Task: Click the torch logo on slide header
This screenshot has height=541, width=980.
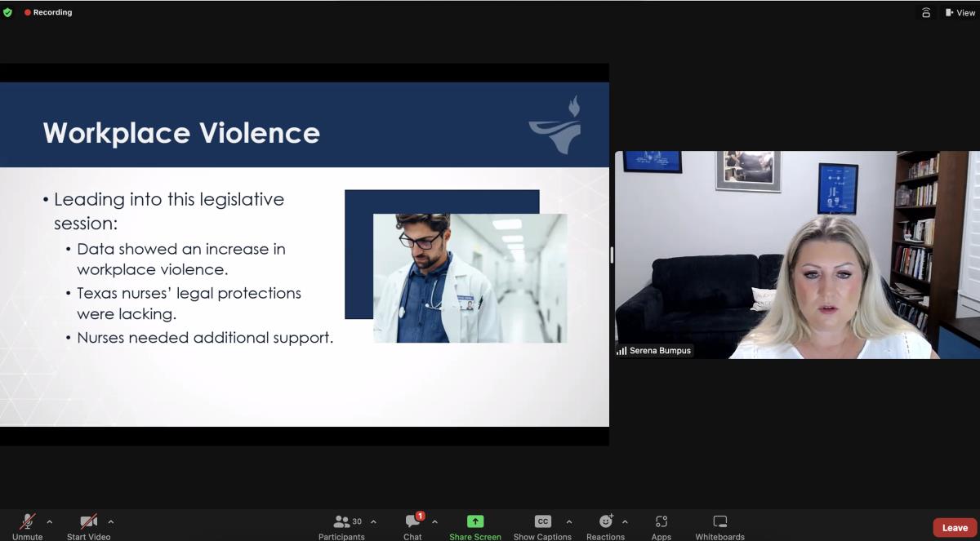Action: [555, 125]
